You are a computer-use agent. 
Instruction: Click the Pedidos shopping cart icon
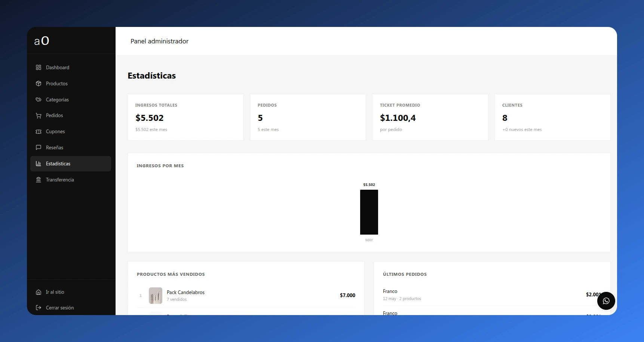39,116
